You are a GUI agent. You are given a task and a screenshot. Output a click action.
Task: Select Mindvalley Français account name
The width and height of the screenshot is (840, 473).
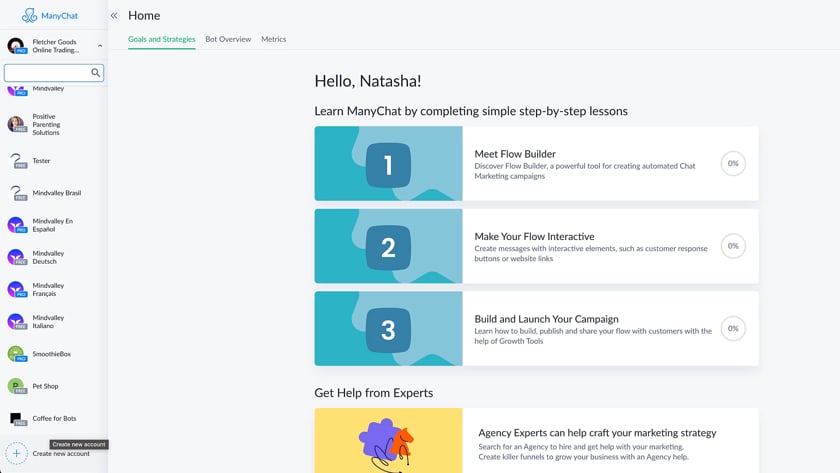tap(48, 289)
